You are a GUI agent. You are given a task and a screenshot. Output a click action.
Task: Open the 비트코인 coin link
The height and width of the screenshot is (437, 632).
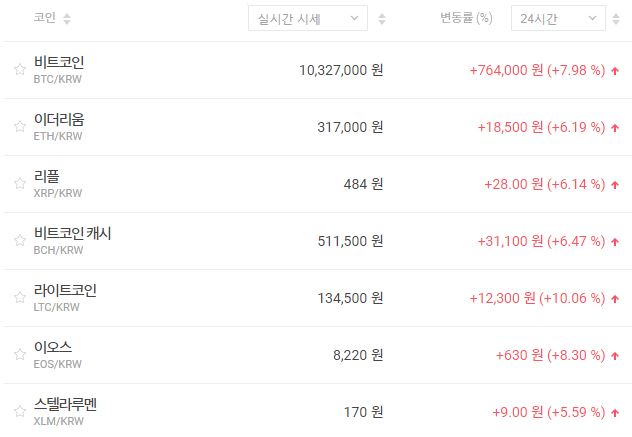pyautogui.click(x=66, y=62)
